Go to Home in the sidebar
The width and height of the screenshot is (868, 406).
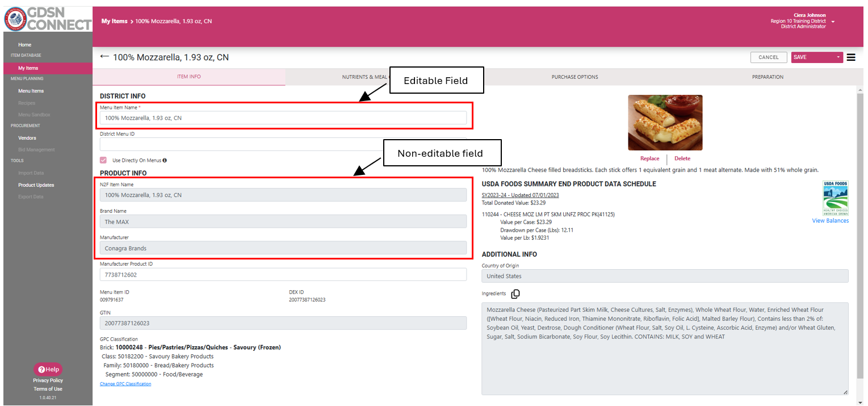24,45
